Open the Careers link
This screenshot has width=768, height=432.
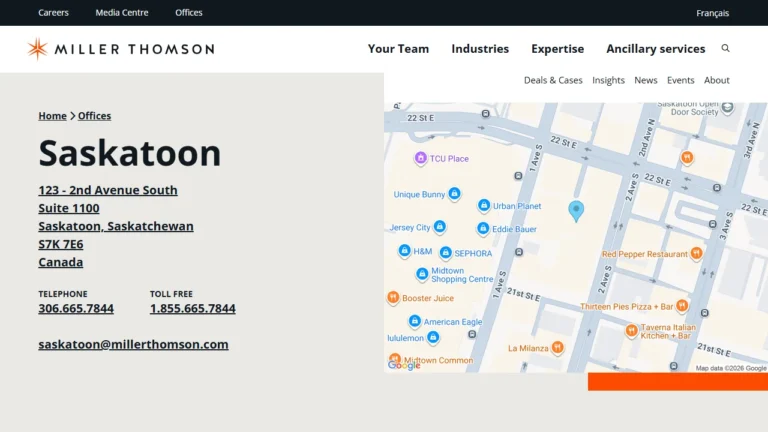(x=53, y=13)
